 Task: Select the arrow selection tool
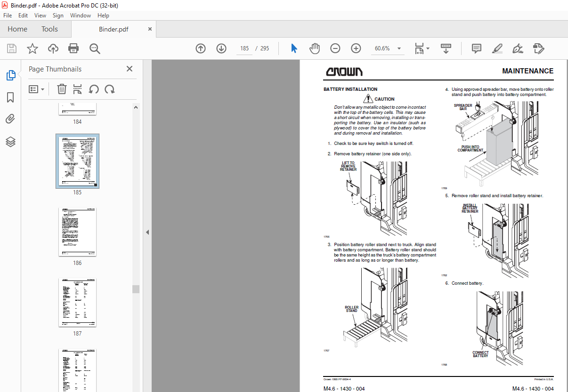[294, 48]
